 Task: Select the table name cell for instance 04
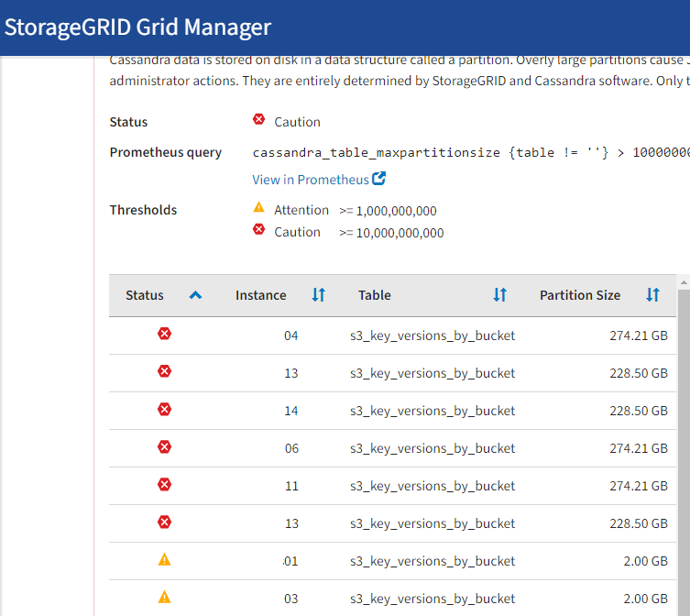[x=433, y=335]
